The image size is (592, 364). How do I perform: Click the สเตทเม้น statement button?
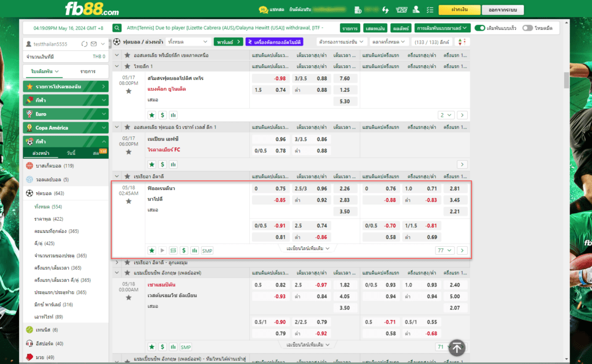point(375,28)
